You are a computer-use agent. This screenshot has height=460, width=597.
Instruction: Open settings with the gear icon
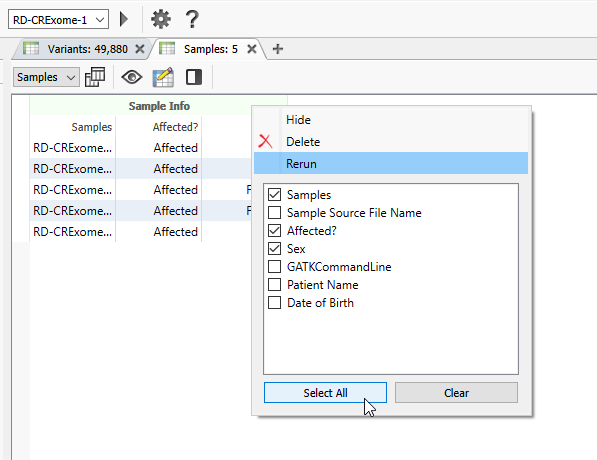(161, 19)
